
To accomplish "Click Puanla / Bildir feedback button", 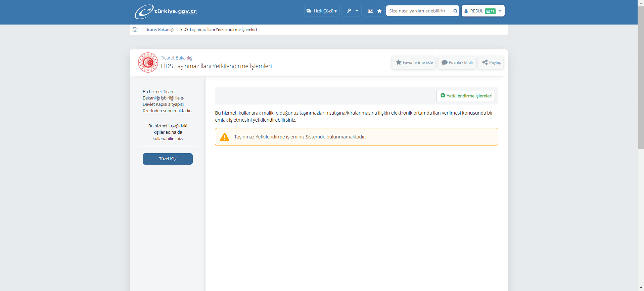I will (457, 63).
